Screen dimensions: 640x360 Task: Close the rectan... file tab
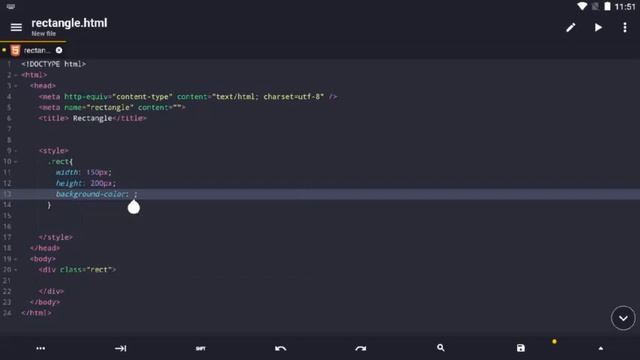59,50
